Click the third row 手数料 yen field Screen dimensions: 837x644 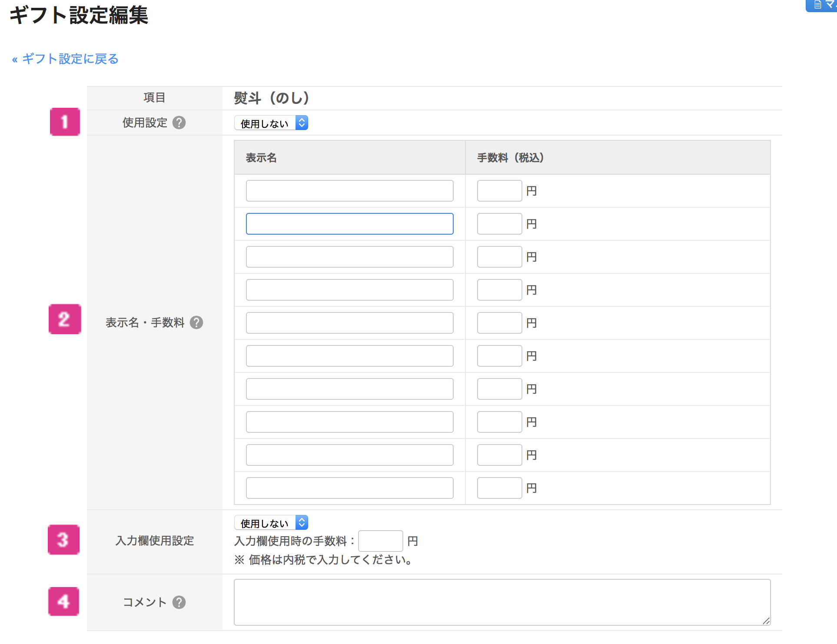500,257
